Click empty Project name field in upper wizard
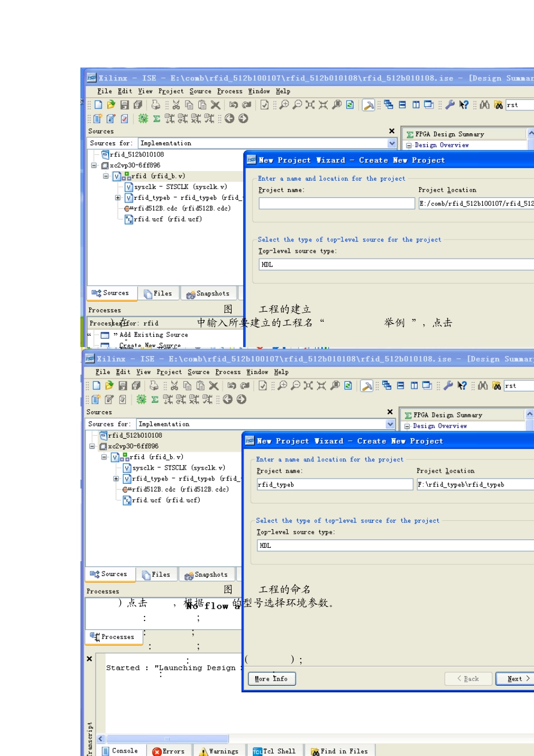This screenshot has width=534, height=756. coord(337,203)
